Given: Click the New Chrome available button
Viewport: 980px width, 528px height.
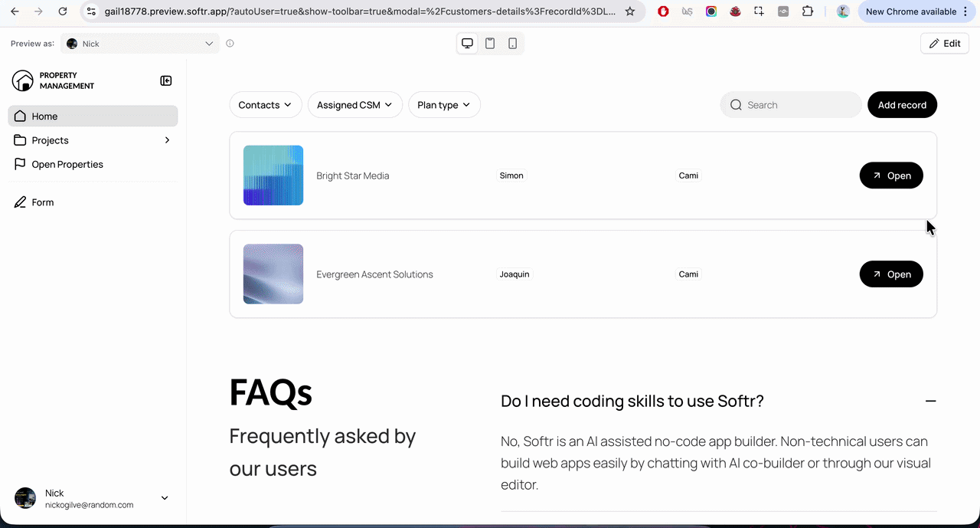Looking at the screenshot, I should point(911,11).
